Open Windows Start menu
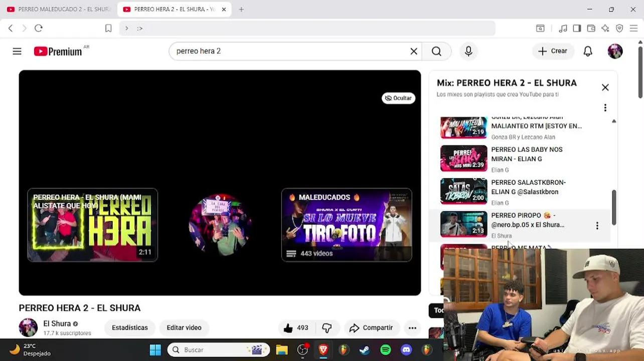This screenshot has width=644, height=361. point(155,350)
